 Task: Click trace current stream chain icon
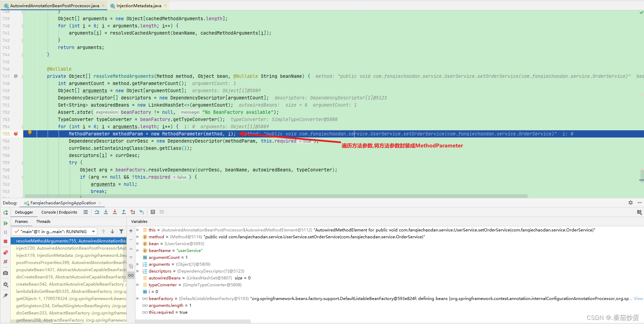162,212
